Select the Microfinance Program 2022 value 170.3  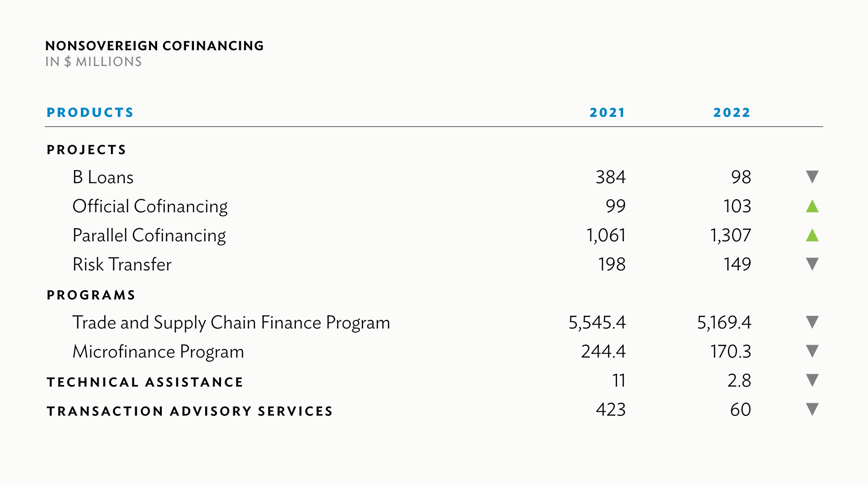point(731,351)
